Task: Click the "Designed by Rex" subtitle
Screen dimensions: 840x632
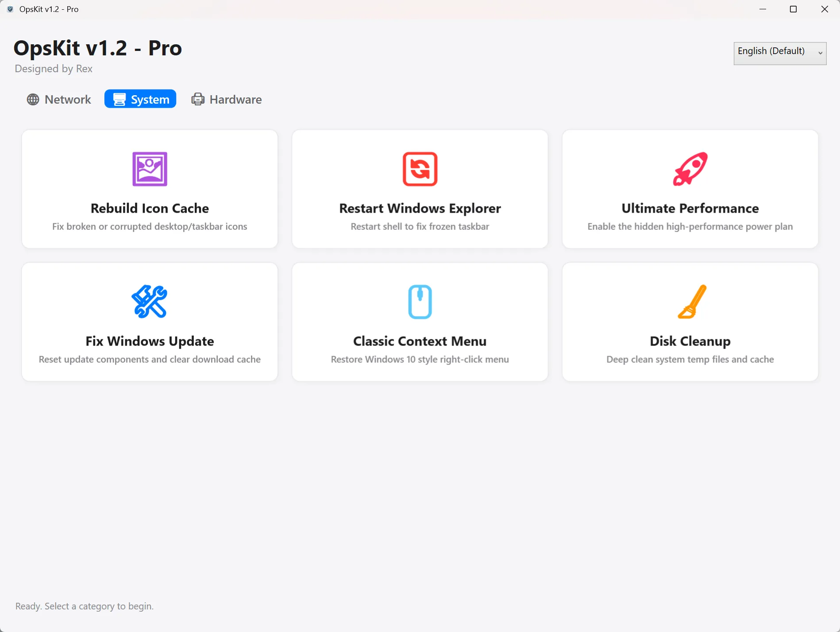Action: click(54, 69)
